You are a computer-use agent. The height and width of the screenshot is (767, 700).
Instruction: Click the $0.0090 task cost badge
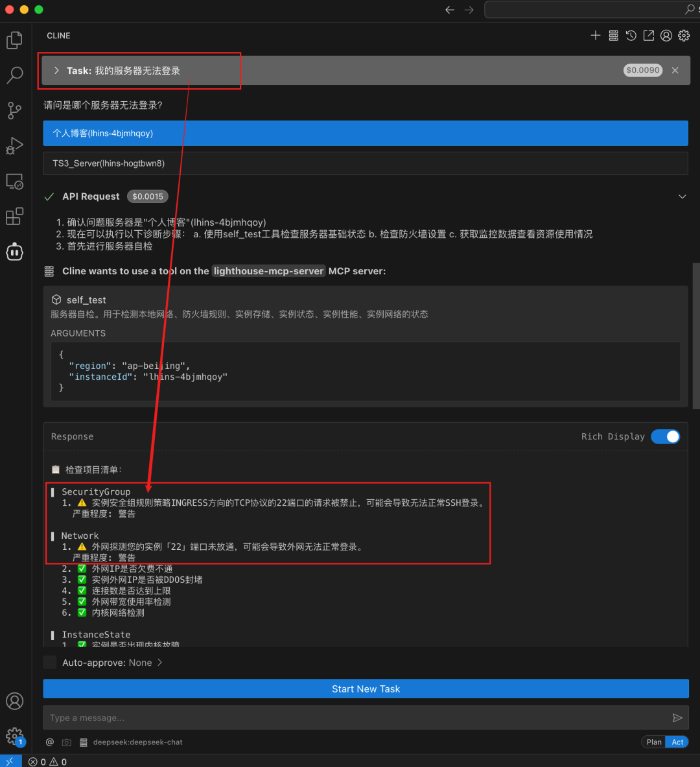(x=643, y=70)
